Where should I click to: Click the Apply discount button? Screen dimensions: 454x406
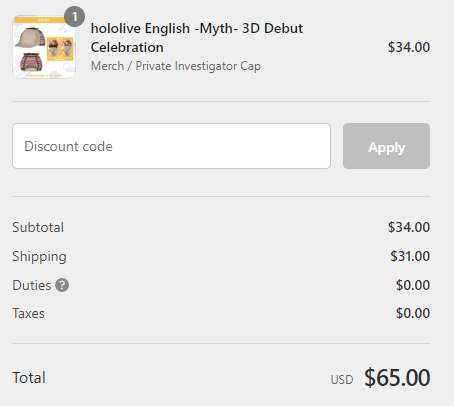point(386,146)
